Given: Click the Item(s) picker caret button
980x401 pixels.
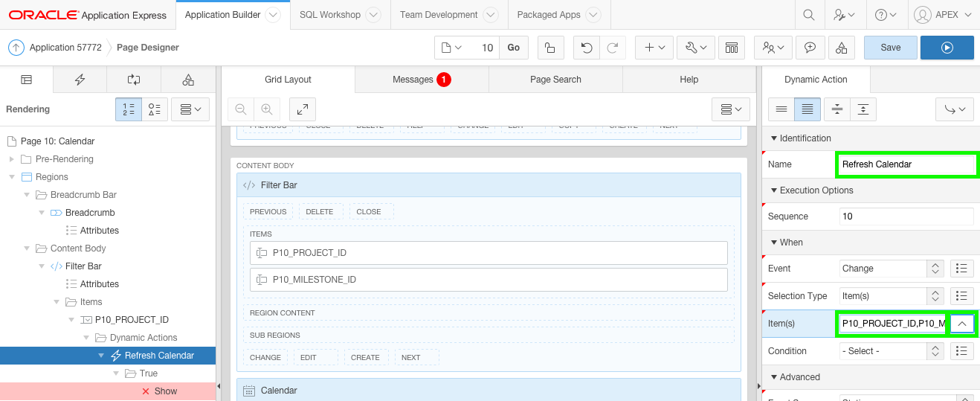Looking at the screenshot, I should coord(963,324).
